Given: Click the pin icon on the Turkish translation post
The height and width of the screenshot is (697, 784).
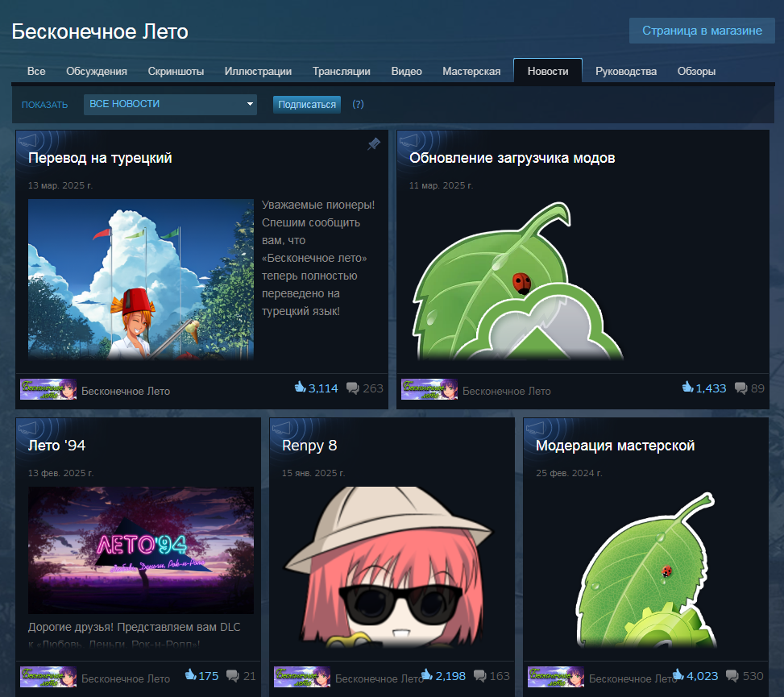Looking at the screenshot, I should click(x=374, y=144).
